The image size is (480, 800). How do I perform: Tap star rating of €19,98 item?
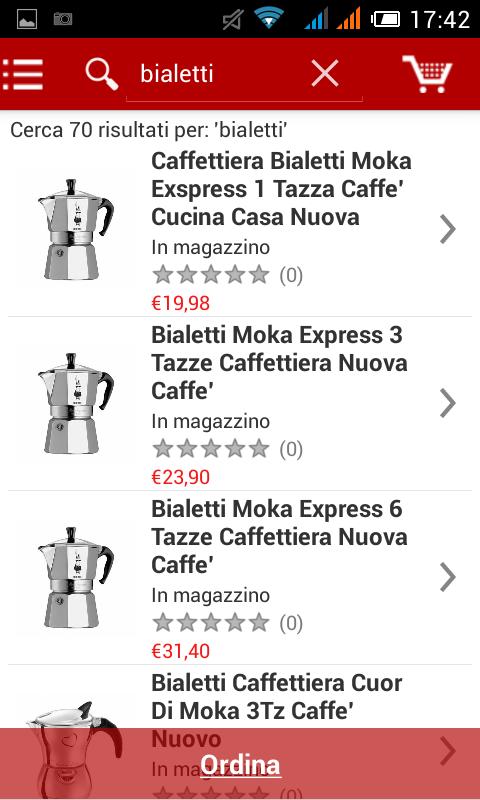click(x=211, y=274)
